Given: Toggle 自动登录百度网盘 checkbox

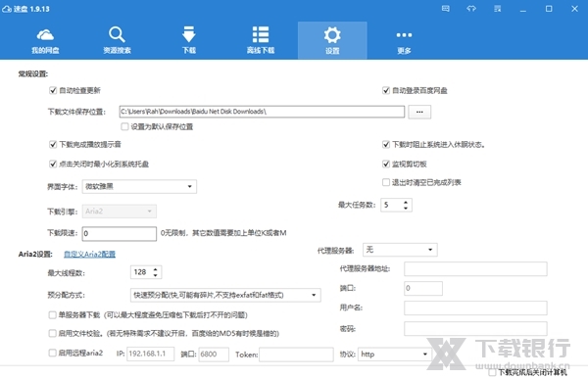Looking at the screenshot, I should coord(386,90).
